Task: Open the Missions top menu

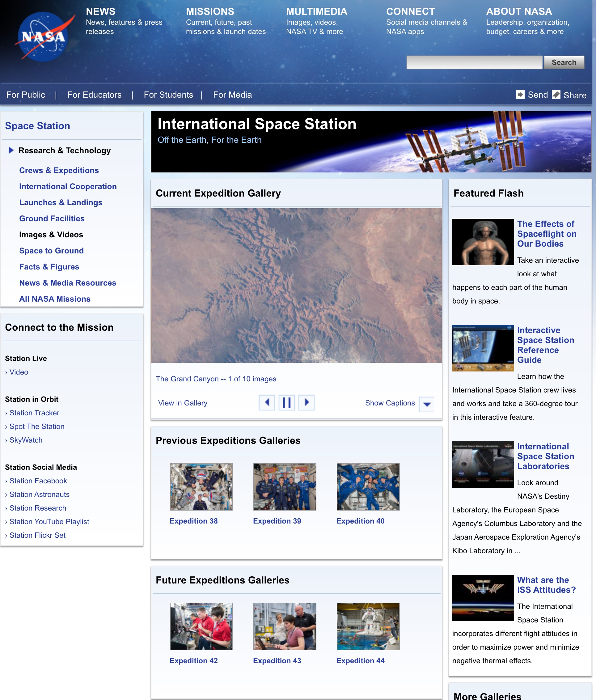Action: tap(210, 11)
